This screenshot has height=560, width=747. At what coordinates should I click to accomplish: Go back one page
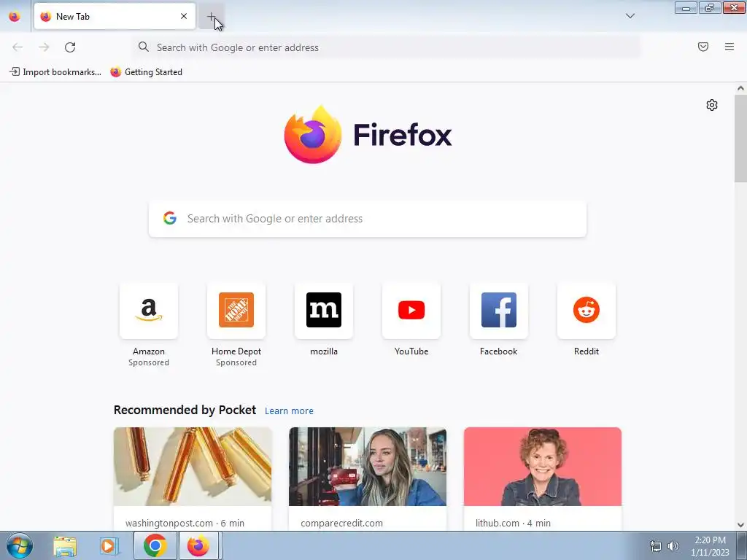18,47
